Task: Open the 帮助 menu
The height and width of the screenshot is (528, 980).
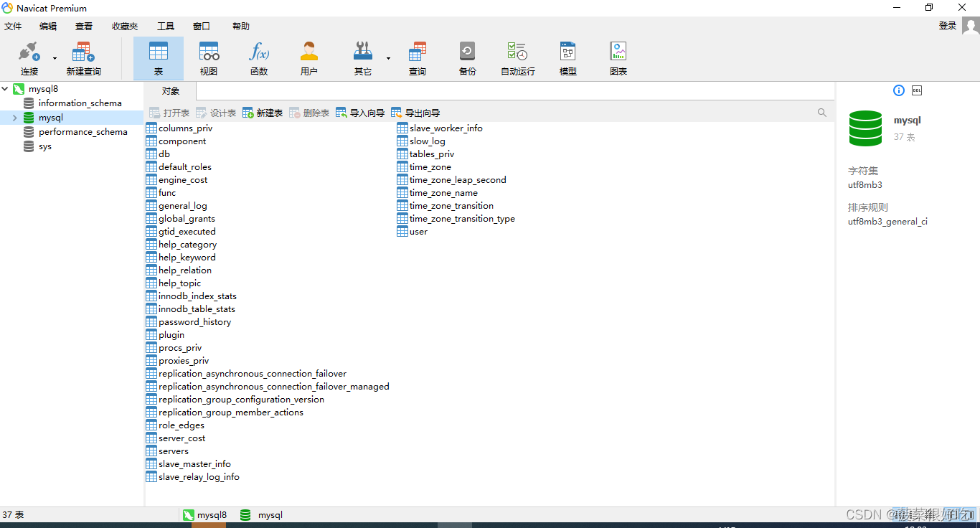Action: click(x=241, y=27)
